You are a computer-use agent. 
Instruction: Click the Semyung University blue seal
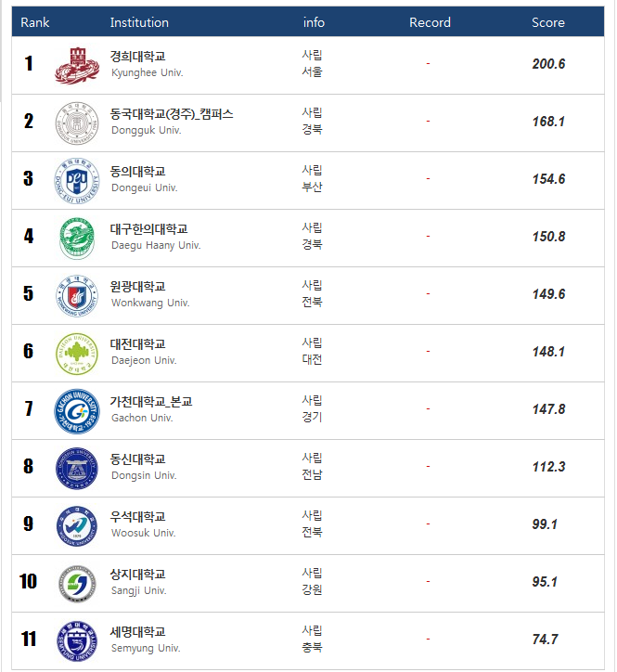[x=76, y=640]
